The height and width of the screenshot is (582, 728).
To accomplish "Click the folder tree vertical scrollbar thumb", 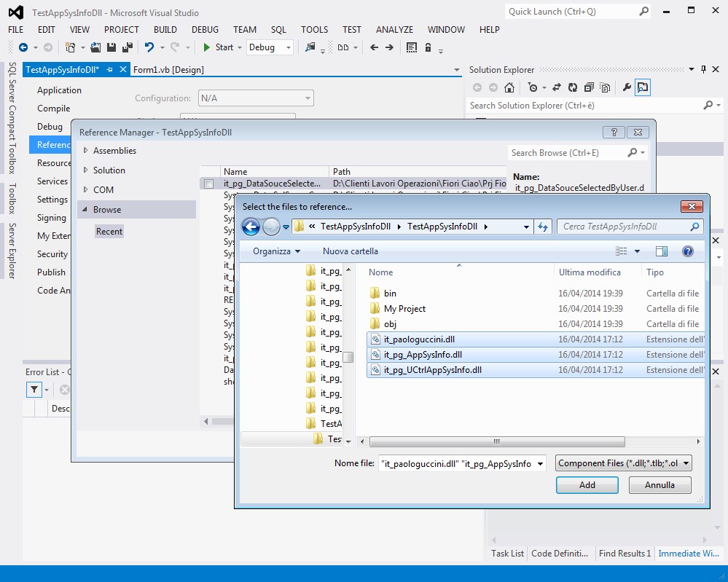I will click(348, 358).
